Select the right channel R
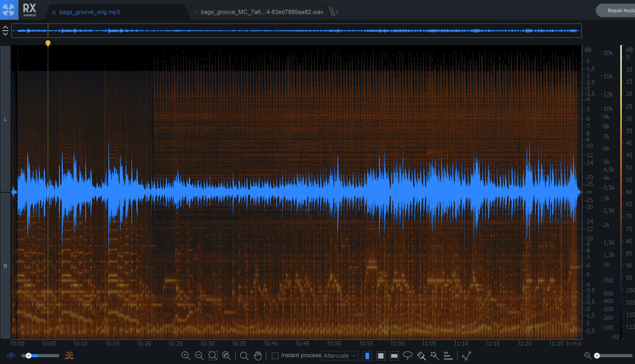The image size is (635, 364). pos(5,266)
